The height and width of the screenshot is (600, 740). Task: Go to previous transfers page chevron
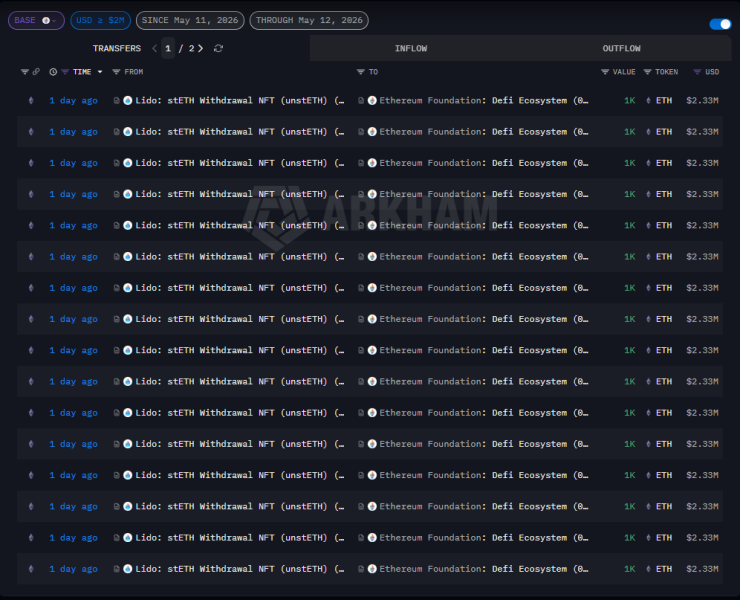(x=154, y=49)
